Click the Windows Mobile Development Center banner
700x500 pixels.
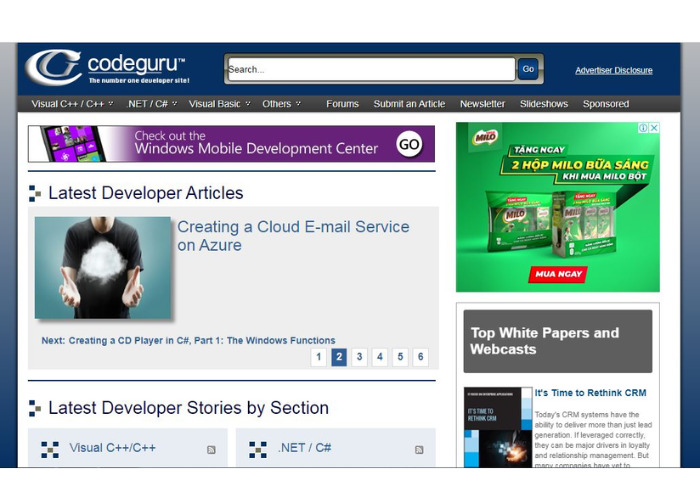(231, 144)
